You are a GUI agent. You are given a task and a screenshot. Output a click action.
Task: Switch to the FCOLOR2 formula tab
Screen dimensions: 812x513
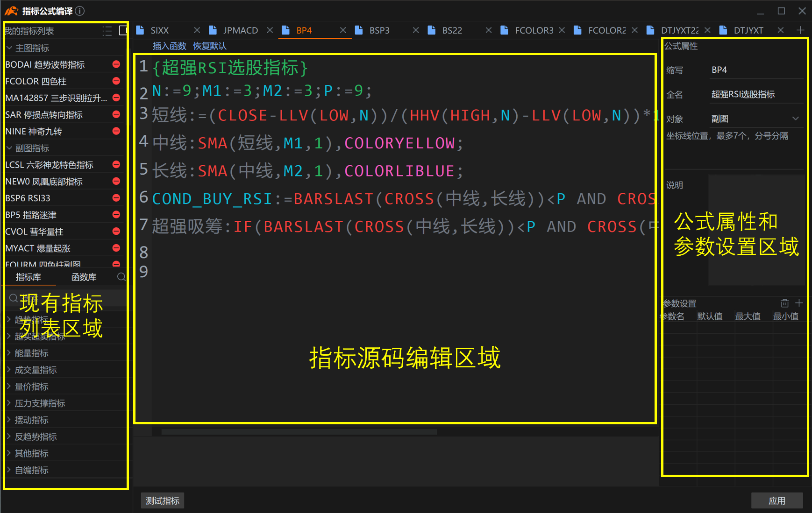pos(606,30)
